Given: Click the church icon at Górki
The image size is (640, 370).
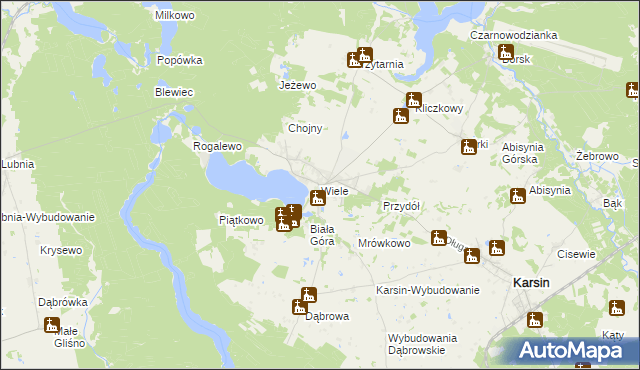Looking at the screenshot, I should [x=469, y=147].
